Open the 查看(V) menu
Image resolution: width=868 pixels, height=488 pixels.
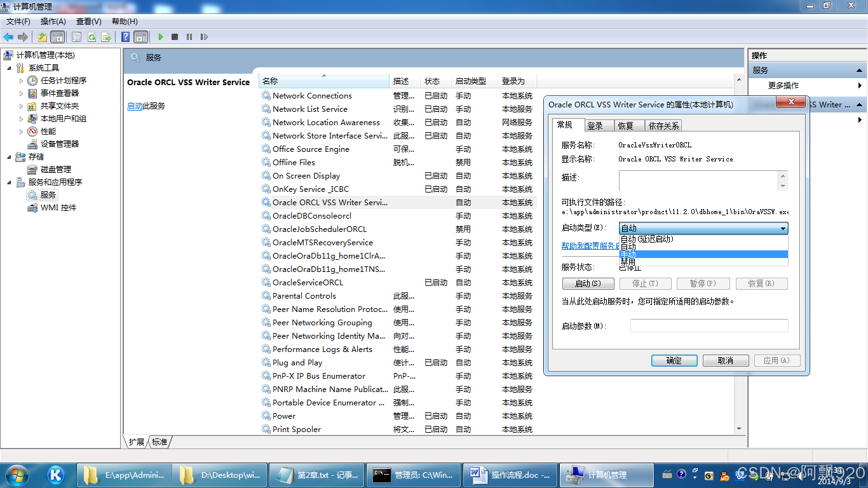(89, 22)
